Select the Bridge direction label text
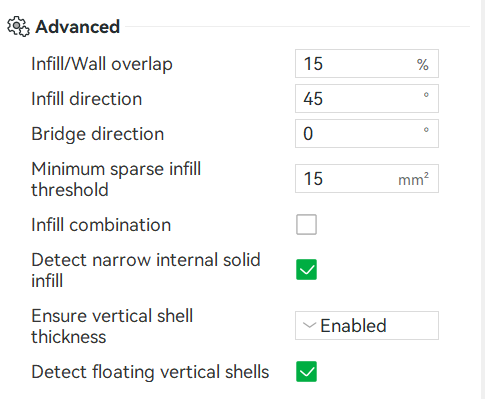Viewport: 485px width, 399px height. point(98,134)
